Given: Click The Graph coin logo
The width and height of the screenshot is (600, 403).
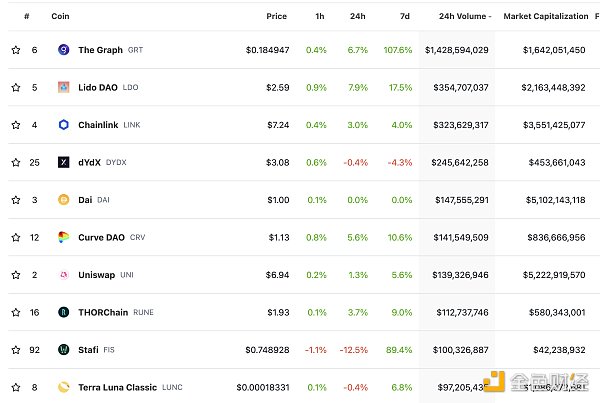Looking at the screenshot, I should pos(64,50).
